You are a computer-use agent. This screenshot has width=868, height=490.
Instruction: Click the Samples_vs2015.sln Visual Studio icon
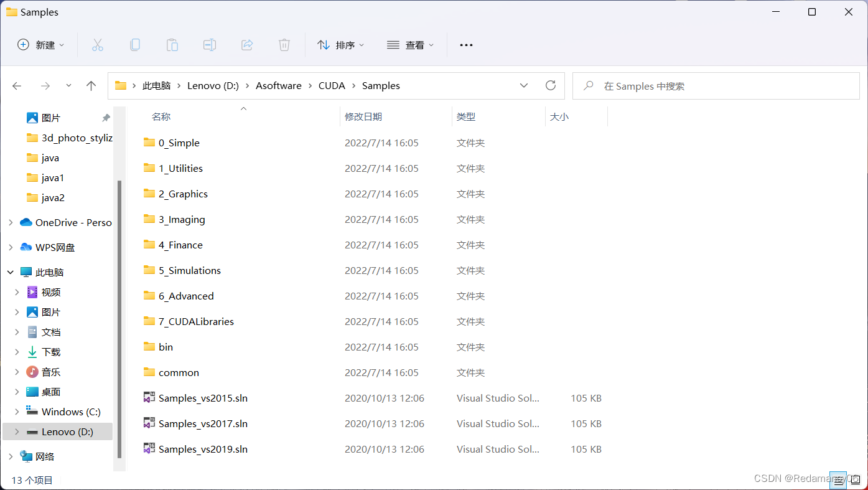pyautogui.click(x=149, y=398)
